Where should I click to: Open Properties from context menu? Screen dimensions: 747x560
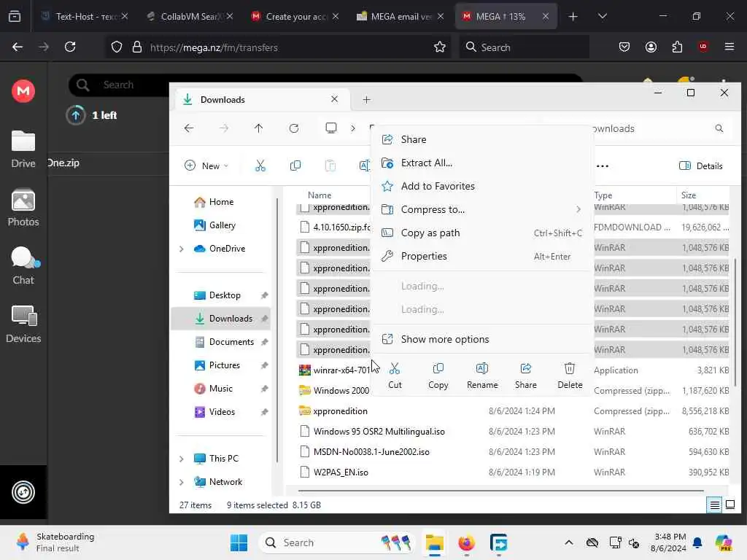coord(482,256)
